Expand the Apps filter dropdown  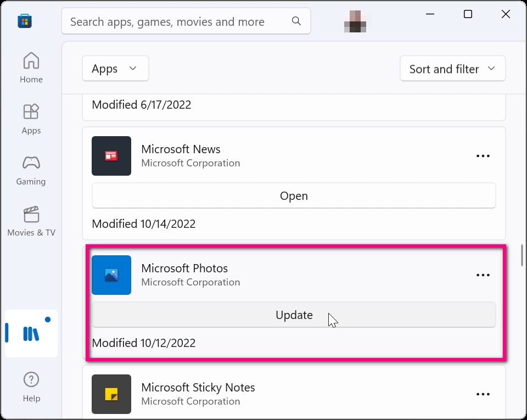(115, 69)
